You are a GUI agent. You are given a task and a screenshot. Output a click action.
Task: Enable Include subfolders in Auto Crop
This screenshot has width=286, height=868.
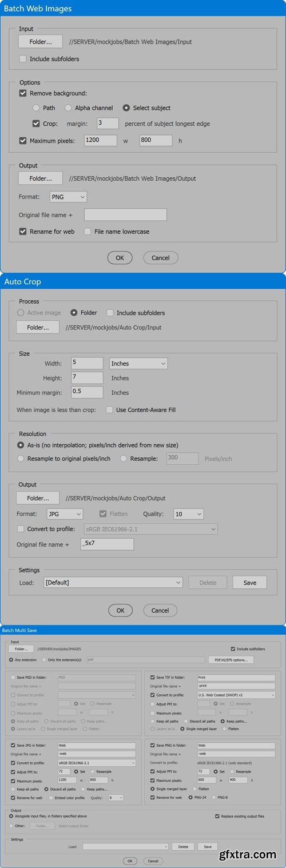110,313
